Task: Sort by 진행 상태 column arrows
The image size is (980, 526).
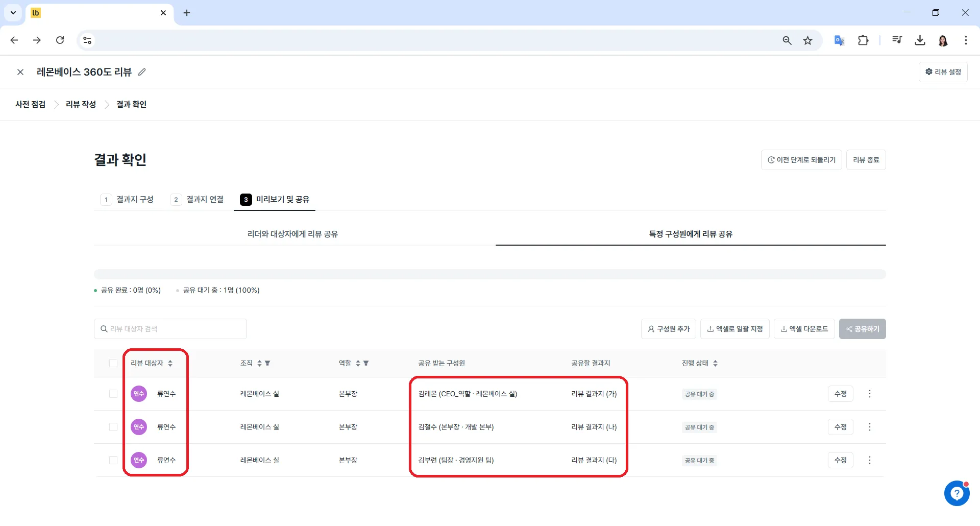Action: (x=715, y=363)
